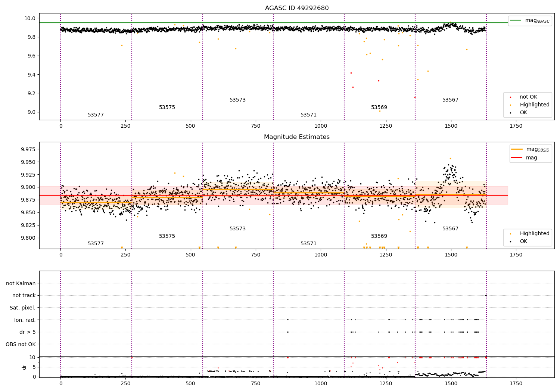This screenshot has width=560, height=392.
Task: Click x-axis tick 1000 on the top plot
Action: [321, 126]
